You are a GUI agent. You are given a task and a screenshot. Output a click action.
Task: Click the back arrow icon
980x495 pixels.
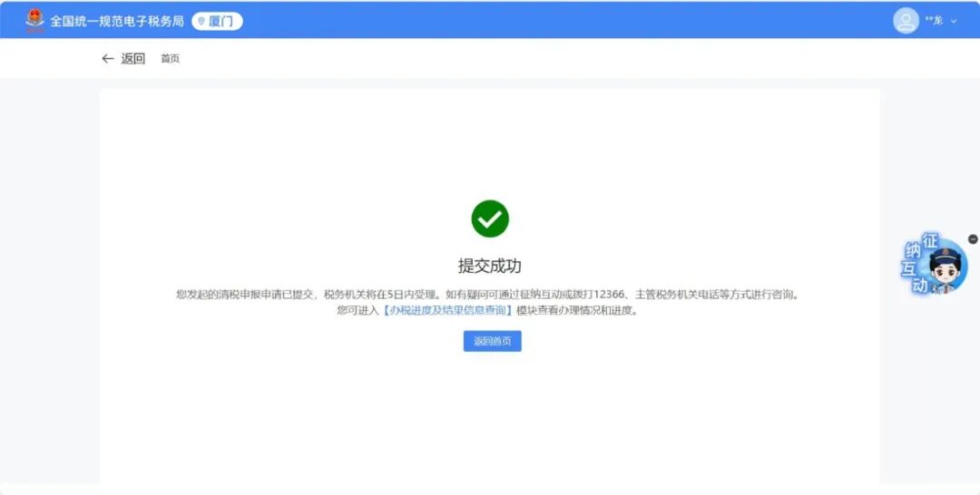[107, 59]
